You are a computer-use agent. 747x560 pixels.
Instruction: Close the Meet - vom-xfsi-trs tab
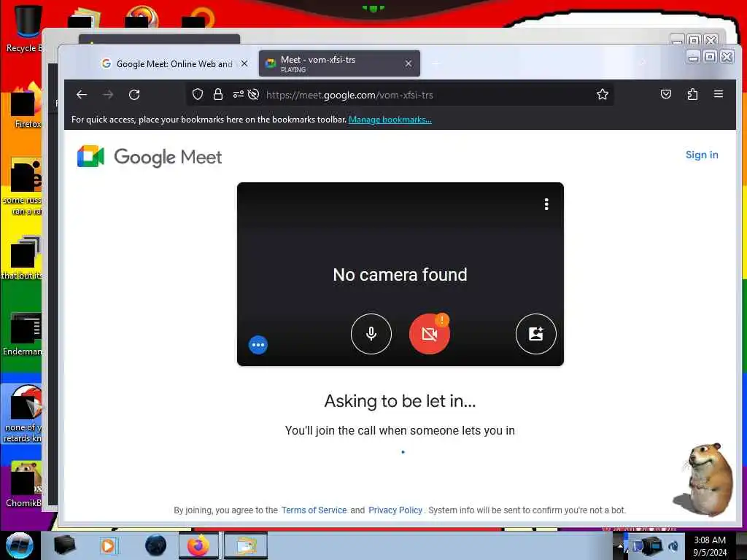(x=409, y=63)
